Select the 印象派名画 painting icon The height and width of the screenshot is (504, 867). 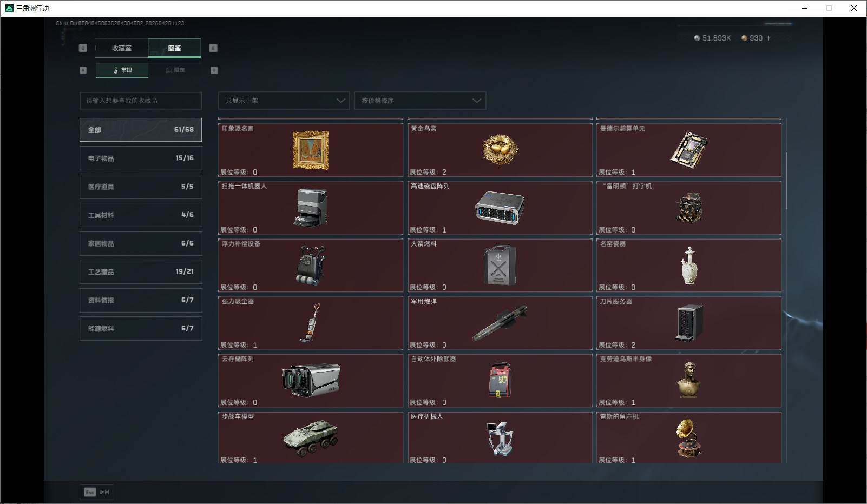point(311,150)
